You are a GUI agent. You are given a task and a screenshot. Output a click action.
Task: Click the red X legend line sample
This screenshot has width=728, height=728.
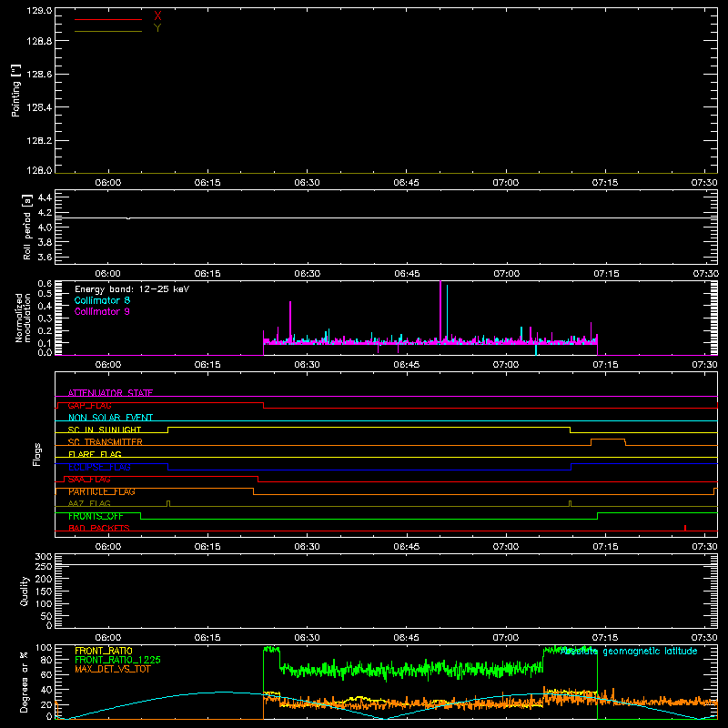pos(108,19)
